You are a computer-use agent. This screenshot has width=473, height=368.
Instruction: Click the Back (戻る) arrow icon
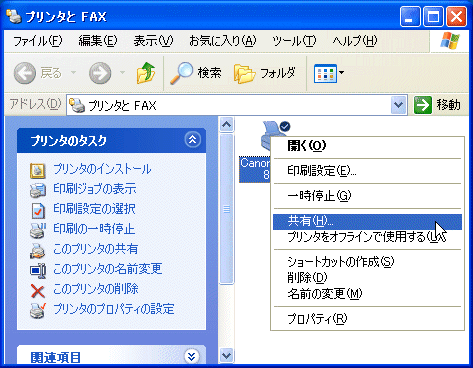click(25, 73)
